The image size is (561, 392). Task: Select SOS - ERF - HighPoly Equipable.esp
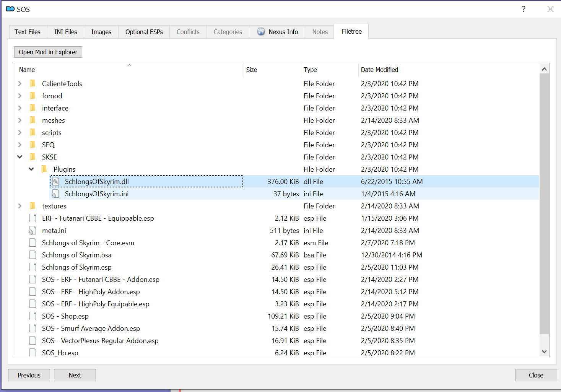276,304
